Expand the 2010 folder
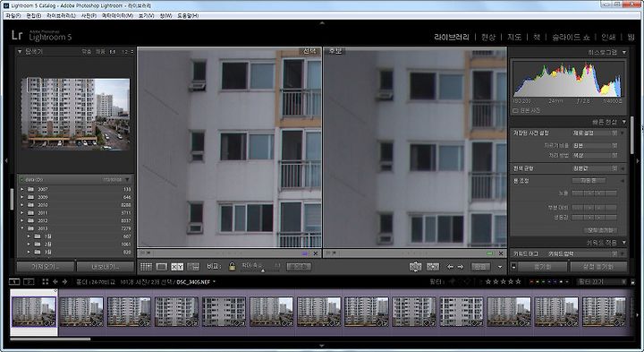 point(22,205)
